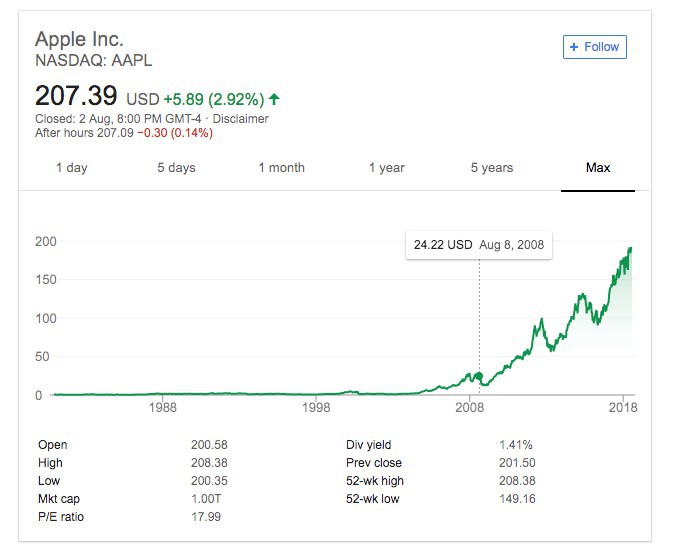The height and width of the screenshot is (558, 674).
Task: Click the Div yield 1.41% value
Action: [515, 445]
